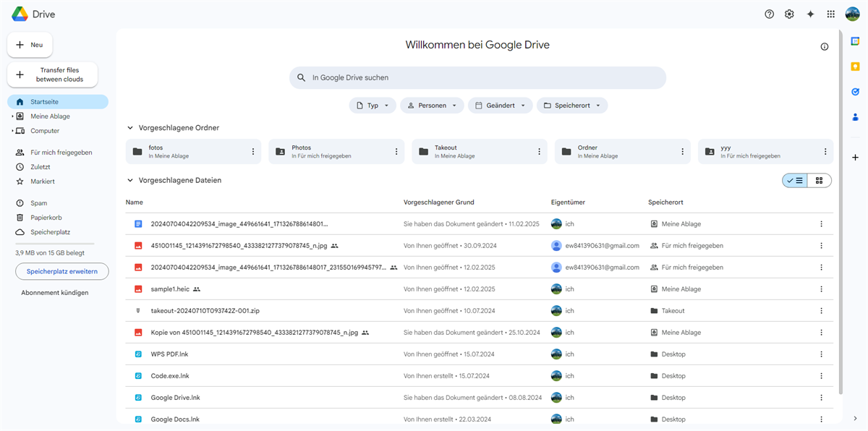Screen dimensions: 868x431
Task: Open Google Contacts in side panel
Action: pos(855,116)
